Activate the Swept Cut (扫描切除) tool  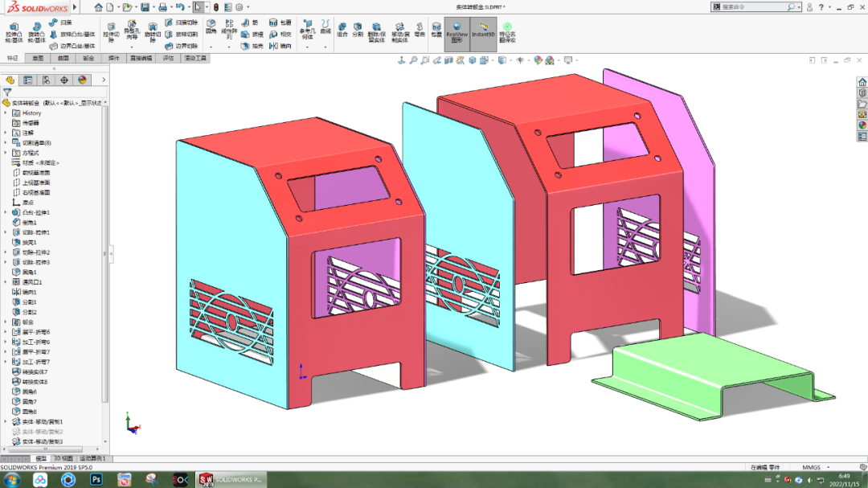pos(177,23)
